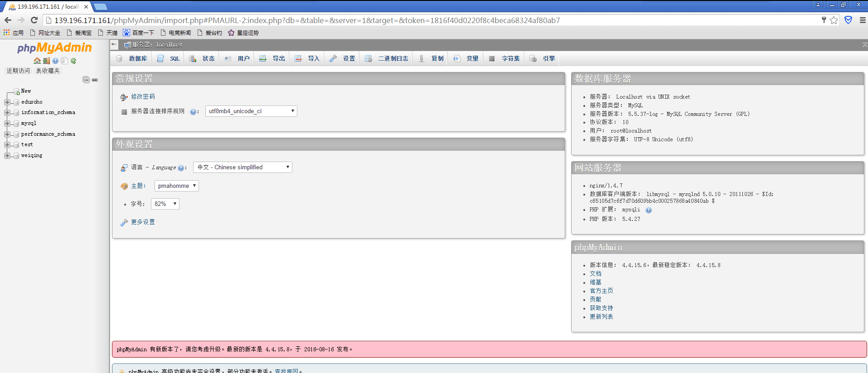Image resolution: width=868 pixels, height=373 pixels.
Task: Expand the test database node
Action: (7, 145)
